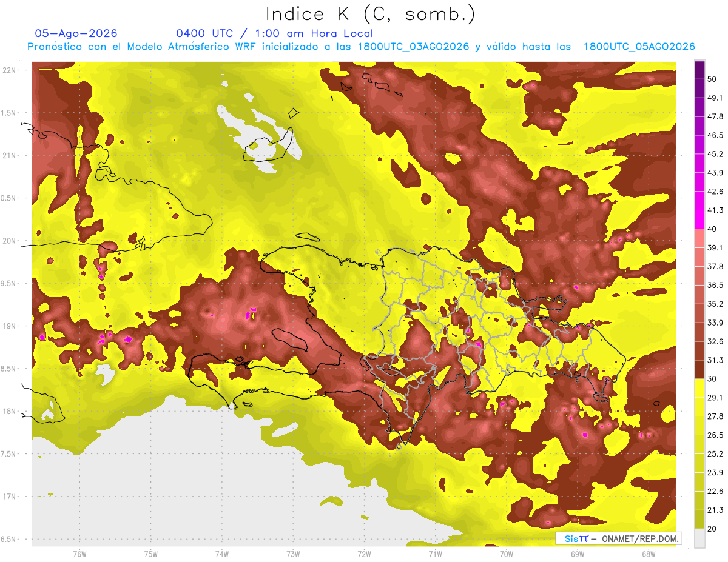Click the longitude axis label "68W"
728x562 pixels.
coord(648,554)
